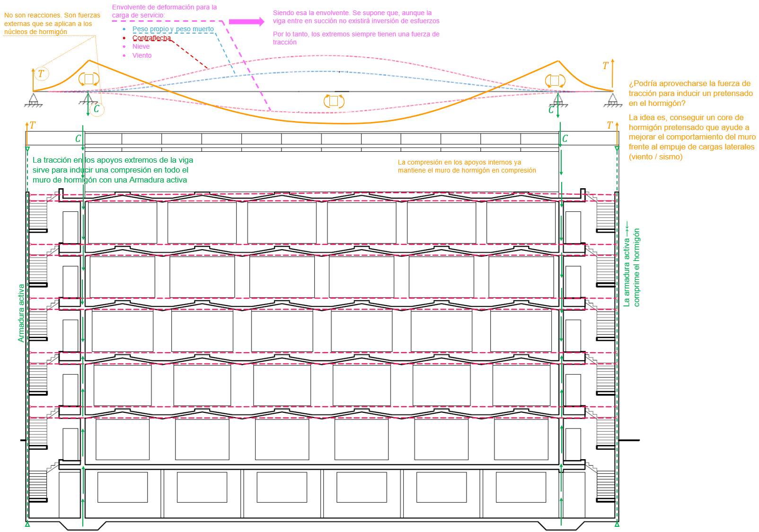
Task: Select the 'Peso propio y peso muerto' legend item
Action: [173, 29]
